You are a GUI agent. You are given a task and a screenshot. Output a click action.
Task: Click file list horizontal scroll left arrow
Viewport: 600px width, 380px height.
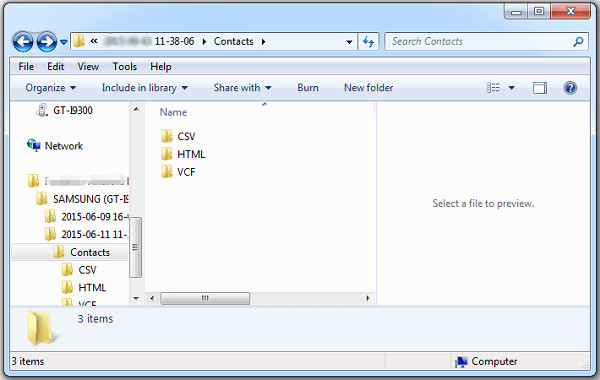(152, 298)
